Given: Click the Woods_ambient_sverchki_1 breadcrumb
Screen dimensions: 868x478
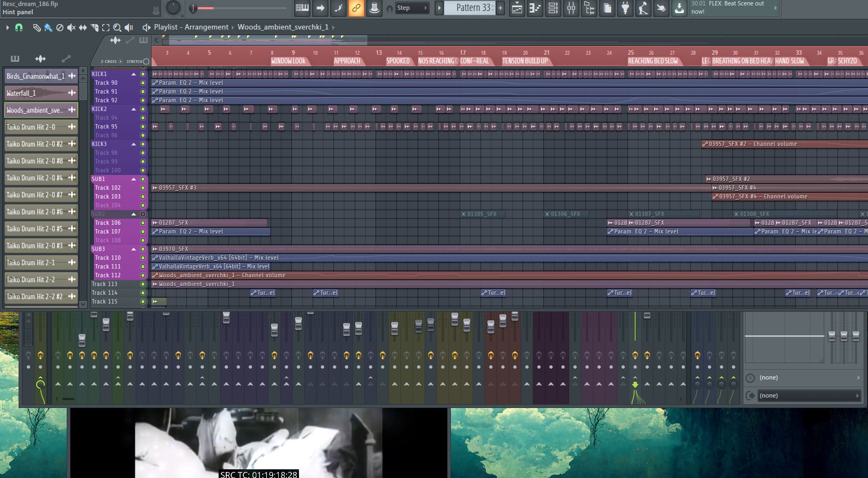Looking at the screenshot, I should pos(283,27).
